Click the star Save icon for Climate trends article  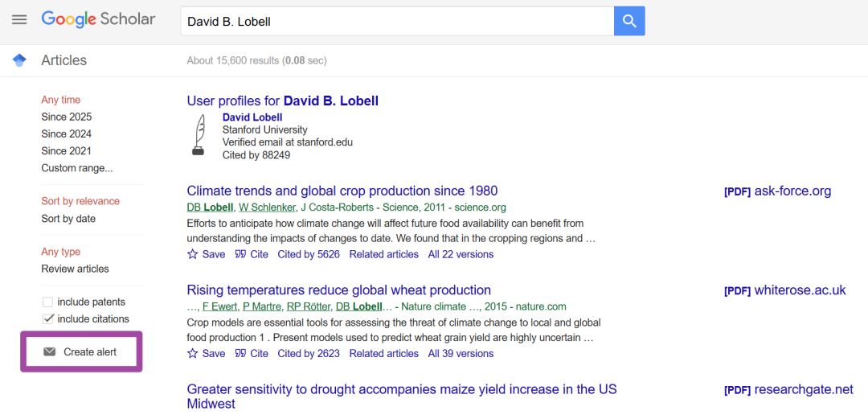193,254
